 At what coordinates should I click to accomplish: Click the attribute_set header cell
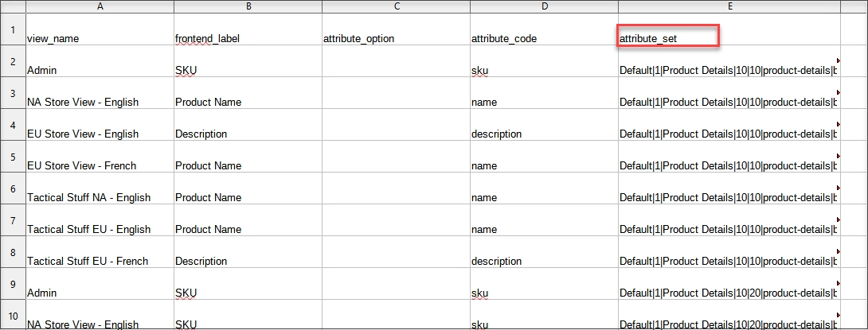click(729, 29)
